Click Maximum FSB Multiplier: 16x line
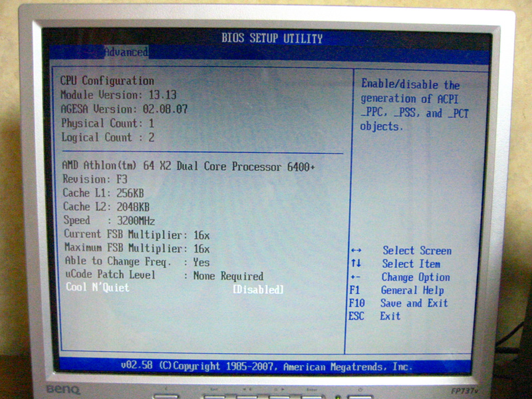Viewport: 532px width, 399px height. (x=137, y=248)
